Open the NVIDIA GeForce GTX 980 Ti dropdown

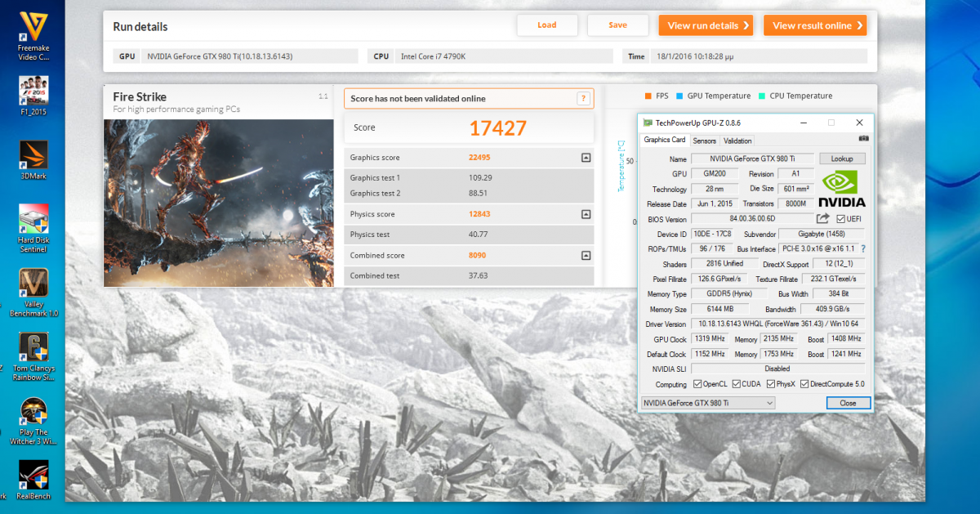(x=707, y=403)
